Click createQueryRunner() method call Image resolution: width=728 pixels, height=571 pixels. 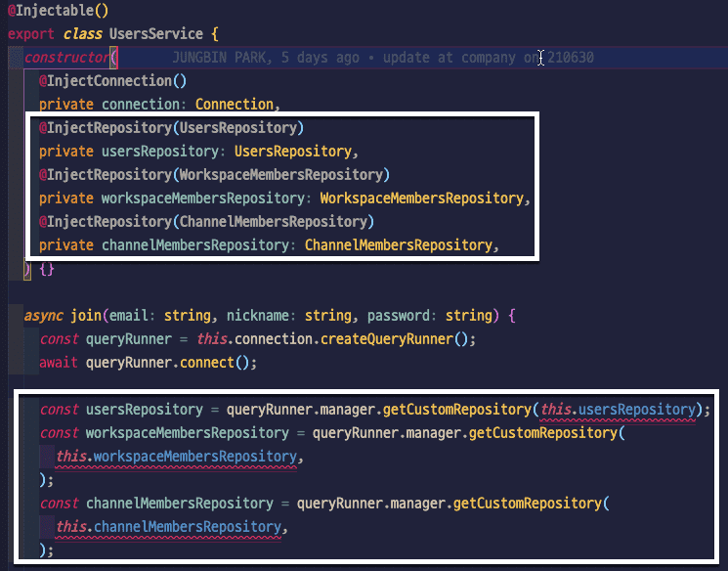(x=394, y=339)
